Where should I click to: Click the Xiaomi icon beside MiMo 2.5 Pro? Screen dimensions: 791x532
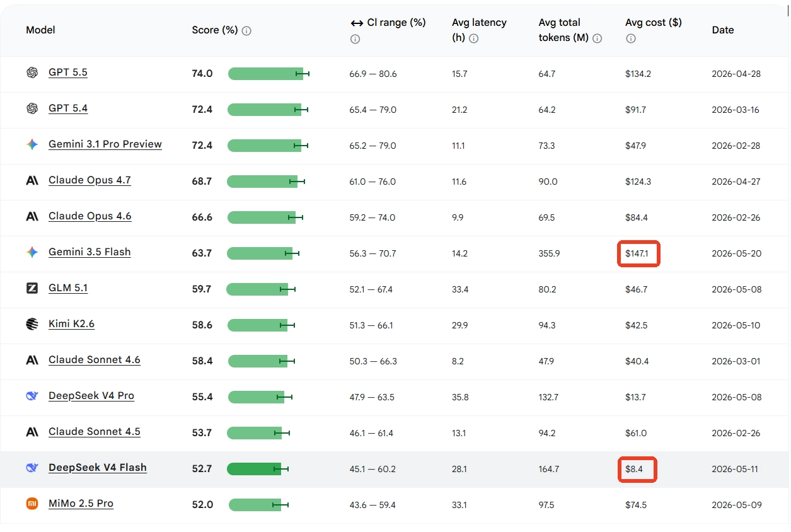click(x=32, y=504)
